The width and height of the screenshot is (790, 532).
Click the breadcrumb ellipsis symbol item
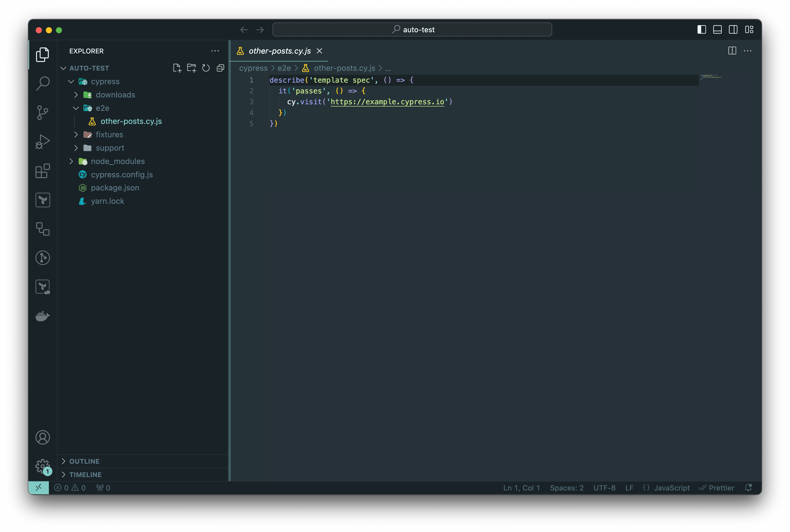pyautogui.click(x=388, y=68)
